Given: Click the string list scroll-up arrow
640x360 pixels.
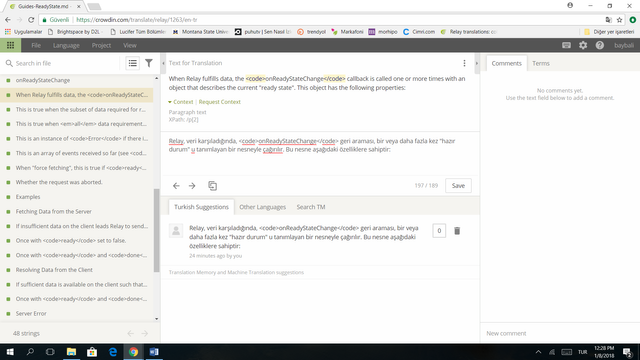Looking at the screenshot, I should (157, 78).
